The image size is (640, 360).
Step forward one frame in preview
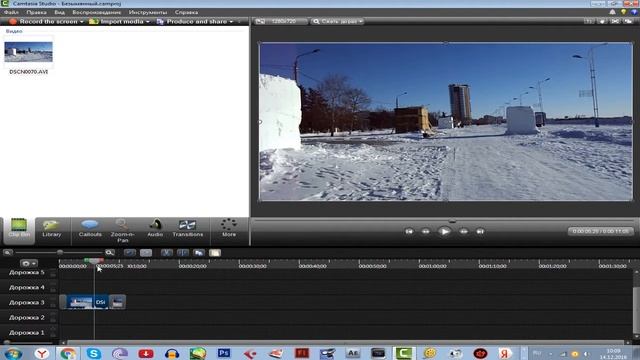point(464,231)
